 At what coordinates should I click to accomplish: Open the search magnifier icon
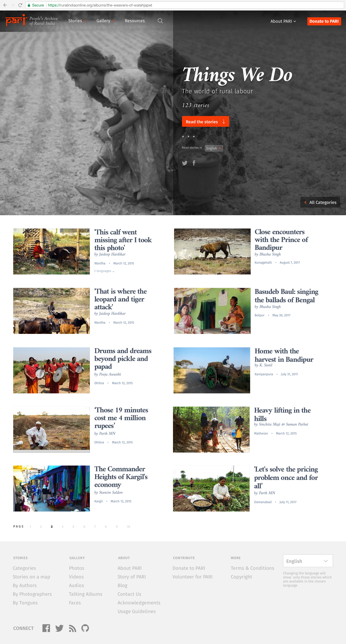click(x=160, y=21)
